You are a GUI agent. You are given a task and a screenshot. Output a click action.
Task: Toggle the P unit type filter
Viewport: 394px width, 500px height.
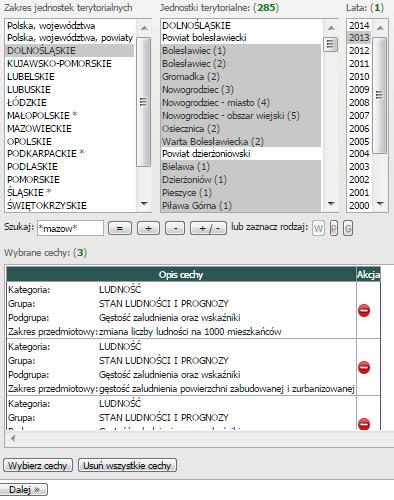[x=334, y=229]
